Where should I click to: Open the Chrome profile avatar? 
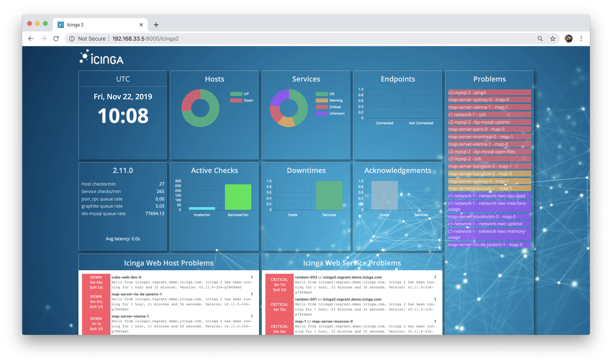[568, 39]
